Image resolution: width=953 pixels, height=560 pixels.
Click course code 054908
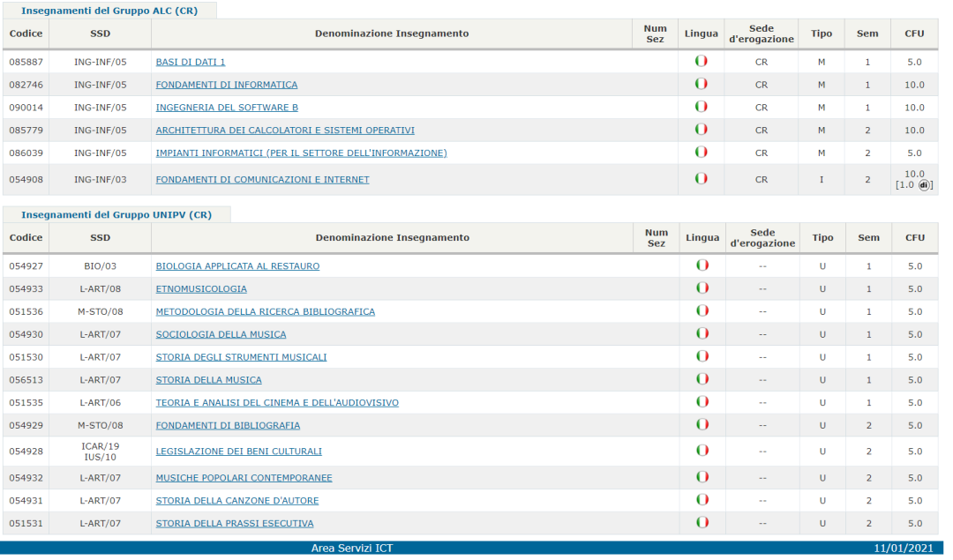pos(26,180)
